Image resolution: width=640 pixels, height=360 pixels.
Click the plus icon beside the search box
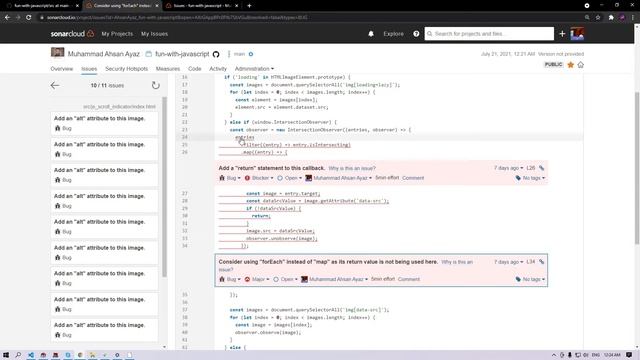coord(562,34)
